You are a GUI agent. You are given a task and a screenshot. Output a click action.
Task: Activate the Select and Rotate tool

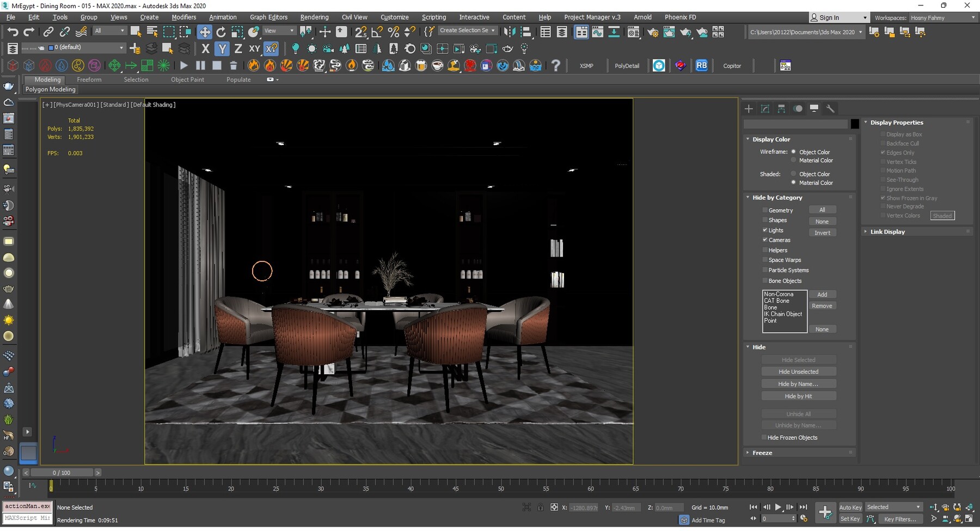[x=221, y=31]
